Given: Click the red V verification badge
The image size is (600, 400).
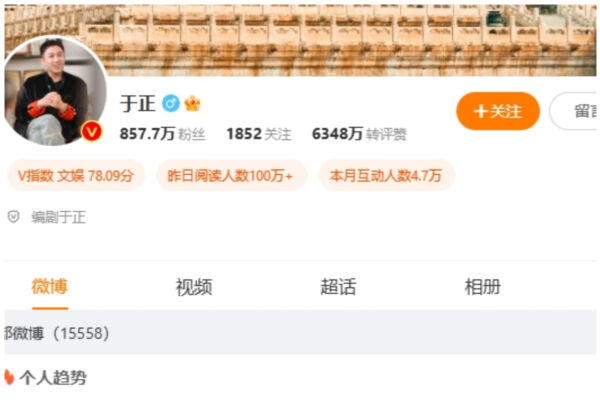Looking at the screenshot, I should [x=91, y=132].
